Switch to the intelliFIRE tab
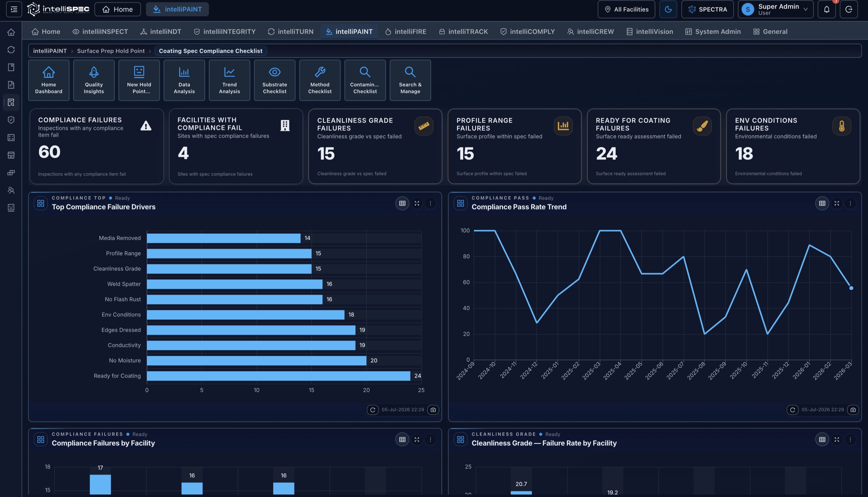This screenshot has width=868, height=497. coord(406,32)
